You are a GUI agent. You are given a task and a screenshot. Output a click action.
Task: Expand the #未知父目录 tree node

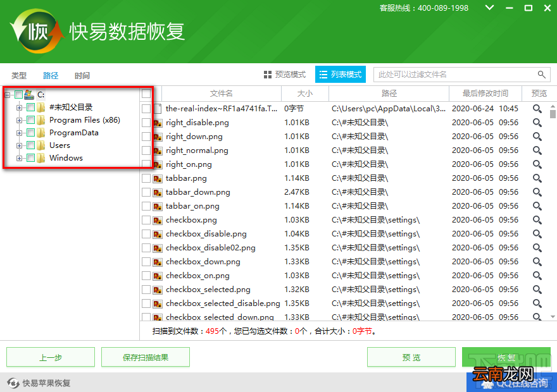tap(19, 107)
